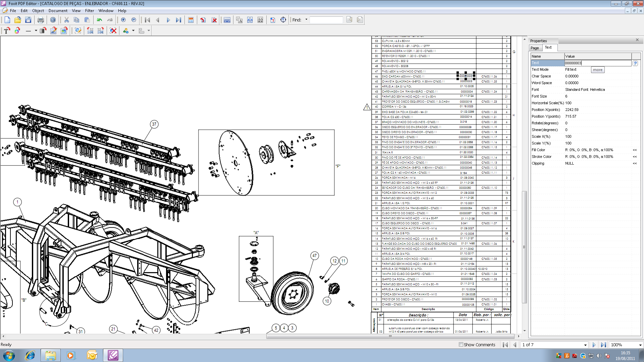Go to last page in status bar

(x=603, y=345)
